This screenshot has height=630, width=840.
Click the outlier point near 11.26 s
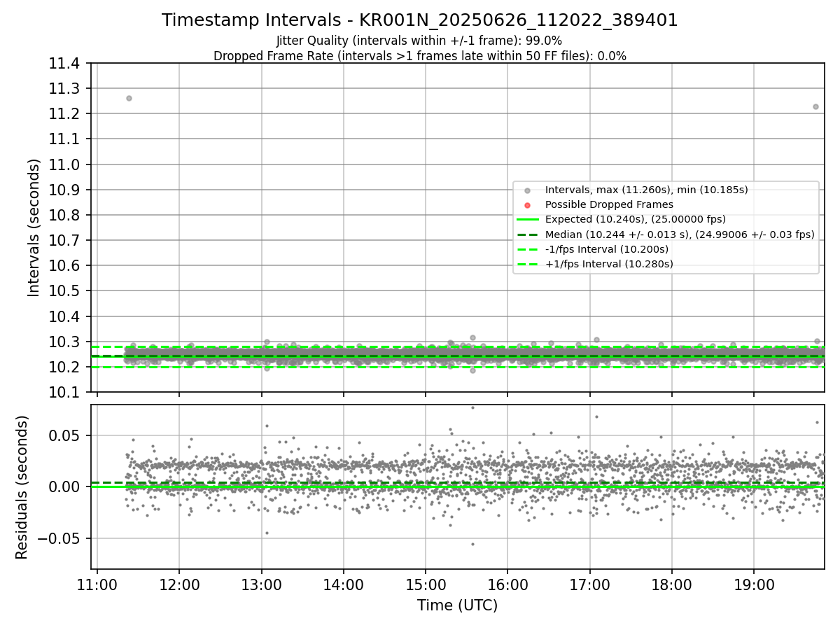pyautogui.click(x=129, y=98)
